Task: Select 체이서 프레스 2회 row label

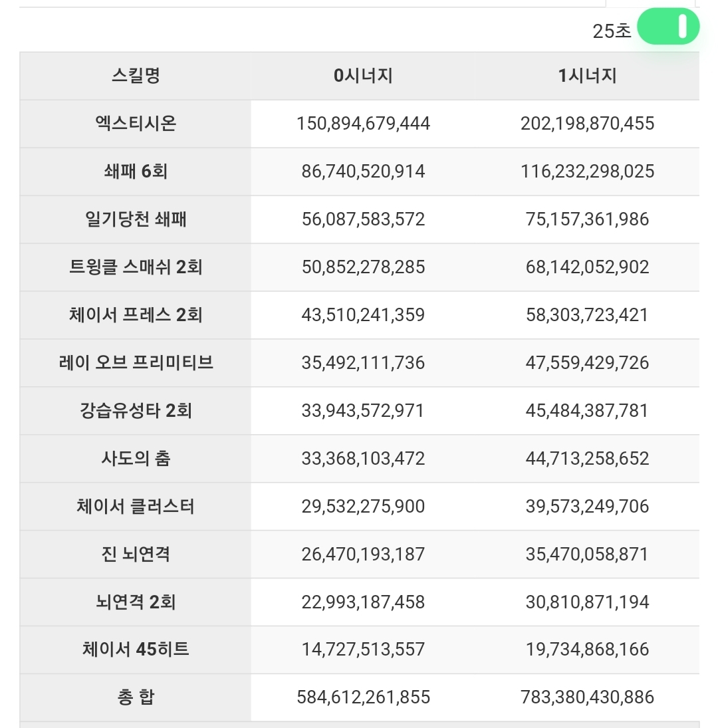Action: coord(136,314)
